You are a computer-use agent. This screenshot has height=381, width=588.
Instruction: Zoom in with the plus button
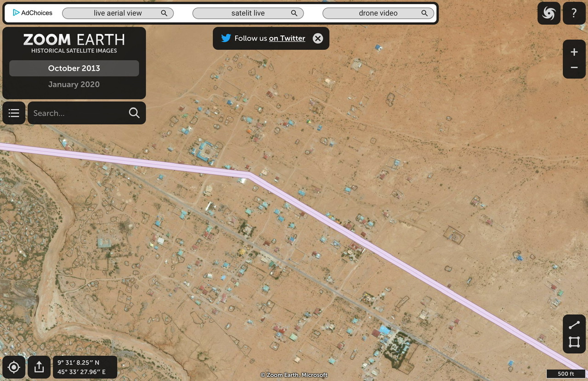coord(574,52)
